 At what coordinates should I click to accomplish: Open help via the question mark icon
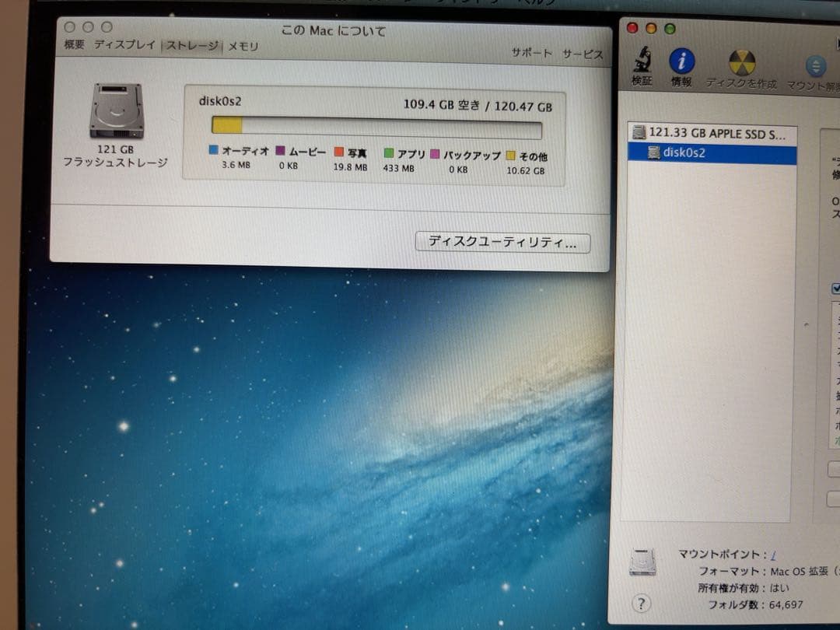pyautogui.click(x=640, y=602)
